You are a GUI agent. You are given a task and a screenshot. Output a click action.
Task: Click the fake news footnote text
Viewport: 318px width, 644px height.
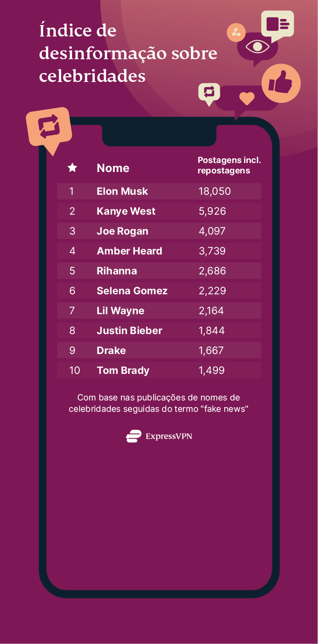[159, 403]
